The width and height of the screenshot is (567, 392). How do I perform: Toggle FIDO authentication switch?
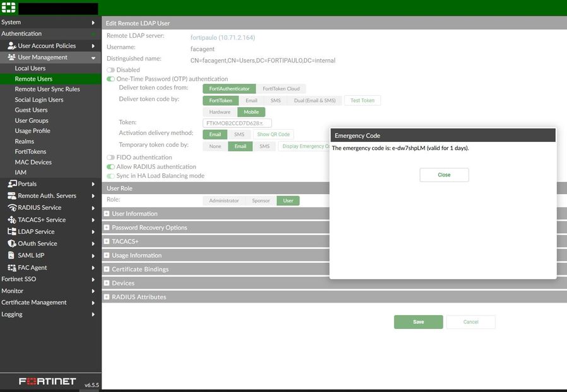[110, 157]
